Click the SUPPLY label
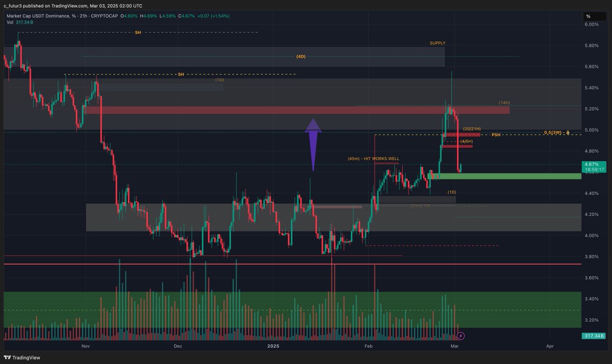Screen dimensions: 612x364 (x=437, y=43)
